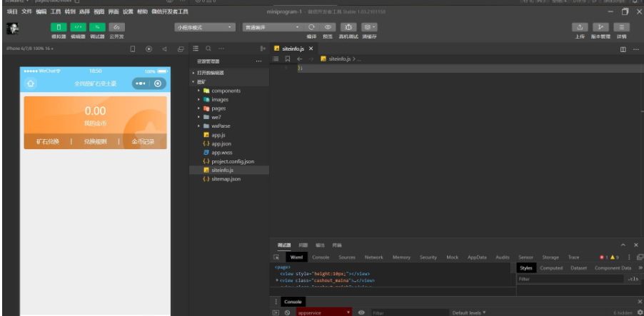Open the 小程序模式 mode dropdown

tap(205, 27)
